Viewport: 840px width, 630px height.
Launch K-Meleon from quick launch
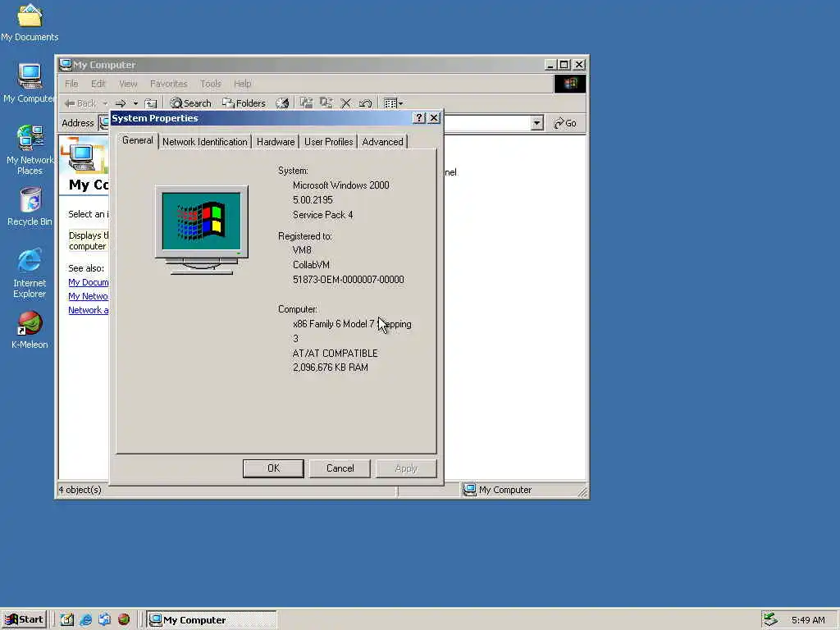[x=124, y=620]
